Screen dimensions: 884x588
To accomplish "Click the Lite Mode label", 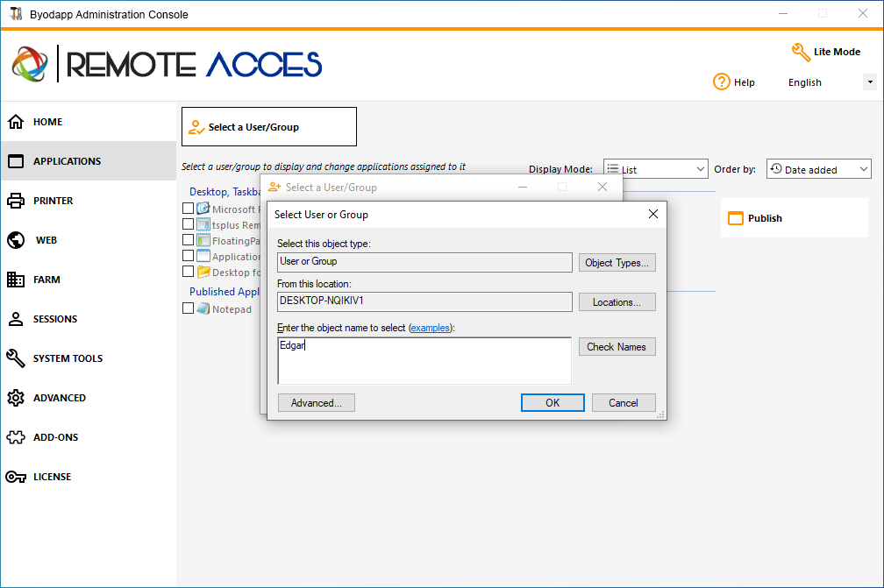I will pos(838,52).
